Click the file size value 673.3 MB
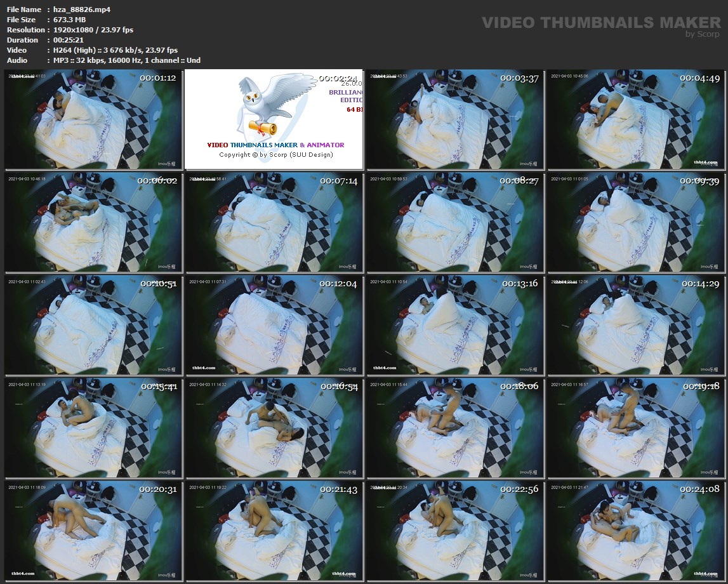 coord(70,20)
